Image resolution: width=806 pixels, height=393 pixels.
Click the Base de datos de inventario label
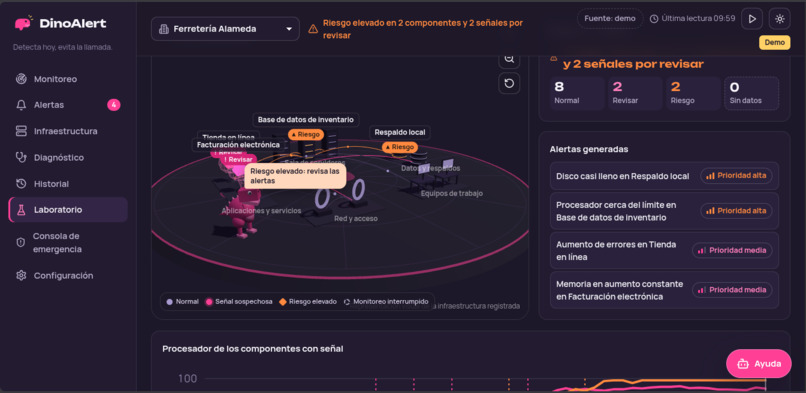pos(306,120)
